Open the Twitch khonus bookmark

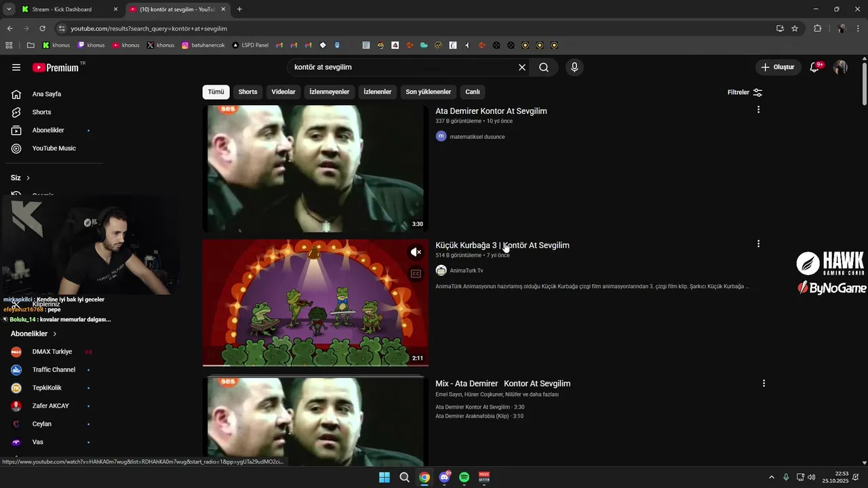[91, 45]
